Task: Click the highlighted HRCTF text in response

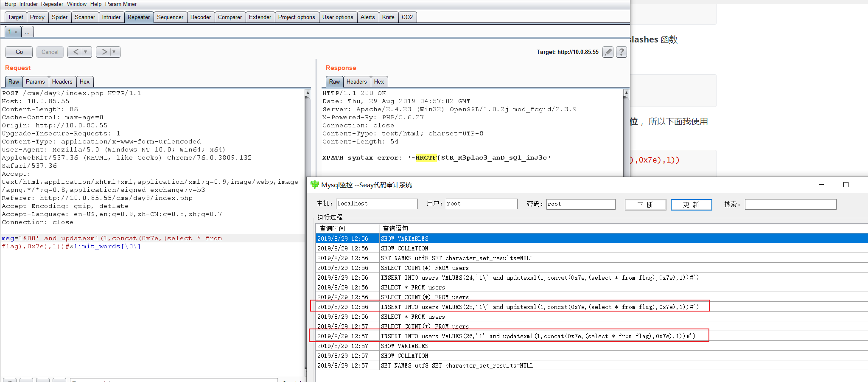Action: [x=426, y=158]
